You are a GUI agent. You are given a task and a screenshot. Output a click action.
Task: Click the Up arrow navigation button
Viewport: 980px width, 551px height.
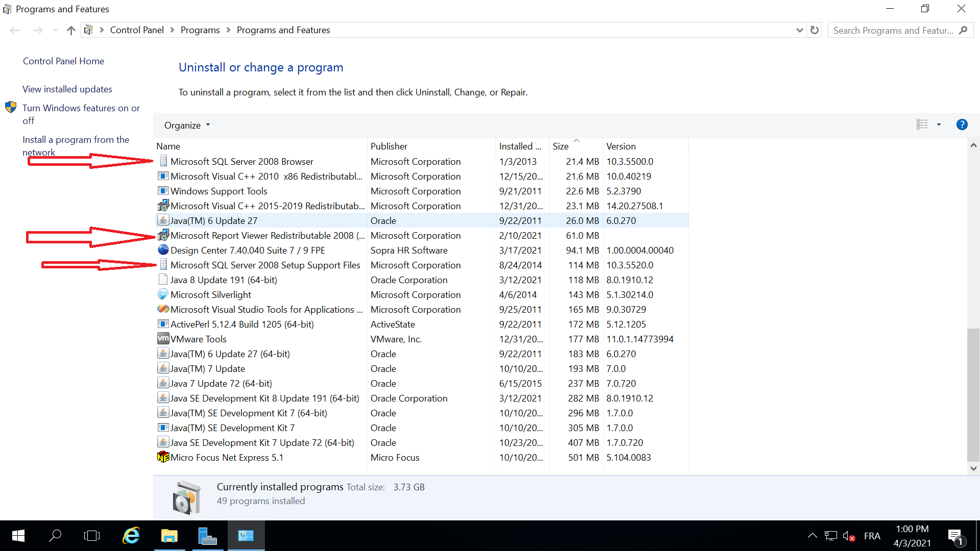[71, 31]
